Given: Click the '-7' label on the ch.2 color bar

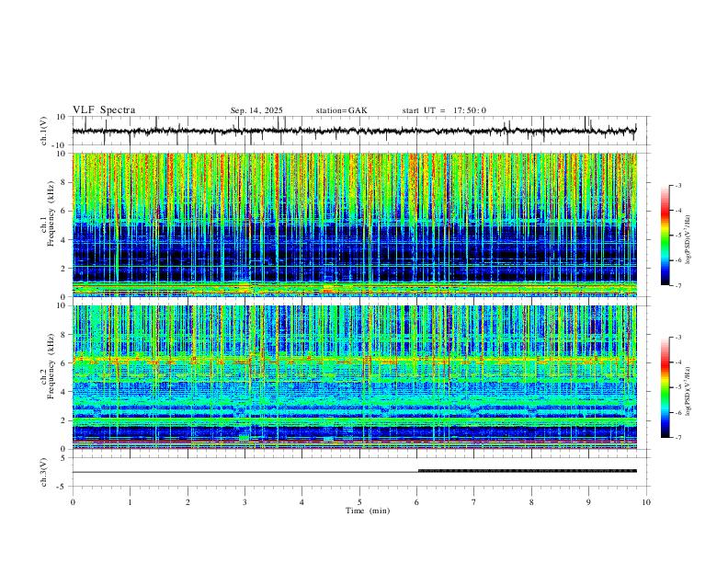Looking at the screenshot, I should [677, 437].
